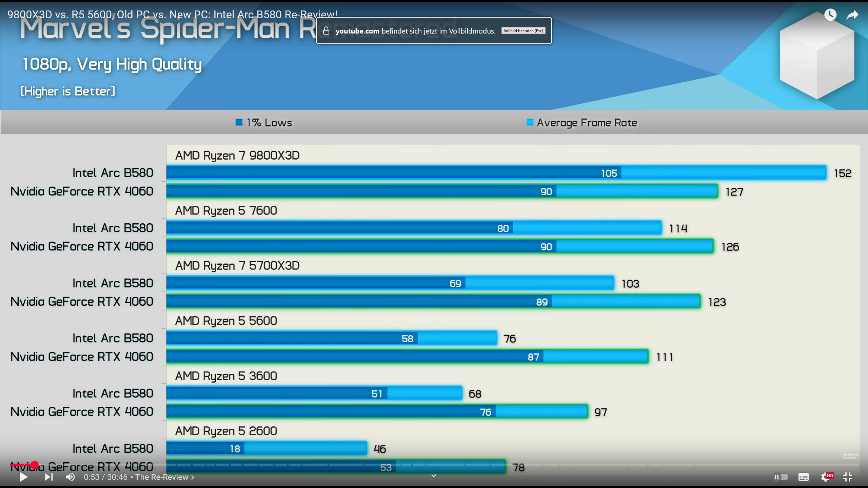
Task: Expand 'The Re-Review' chapter chevron
Action: (192, 477)
